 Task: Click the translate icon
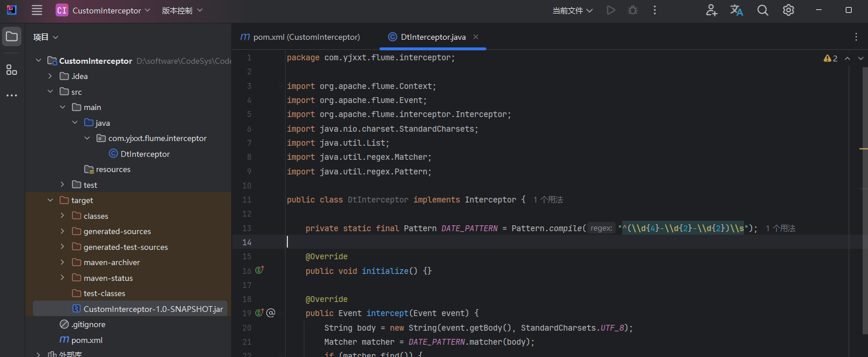(736, 10)
